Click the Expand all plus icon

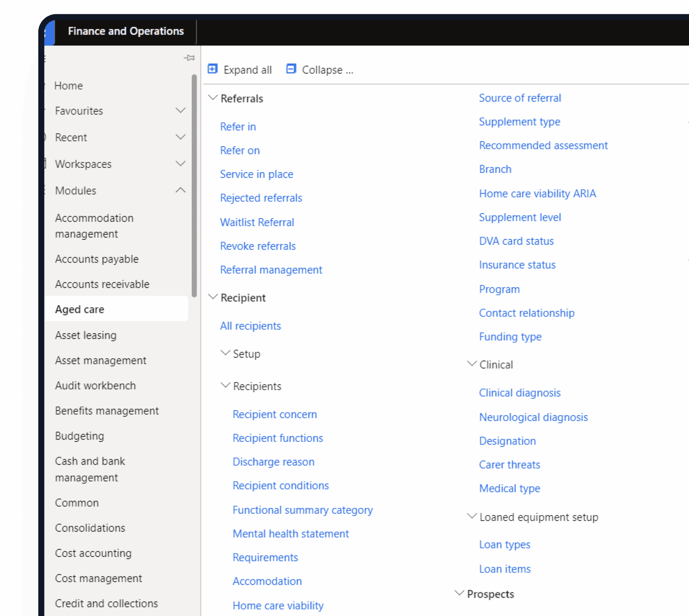(213, 69)
